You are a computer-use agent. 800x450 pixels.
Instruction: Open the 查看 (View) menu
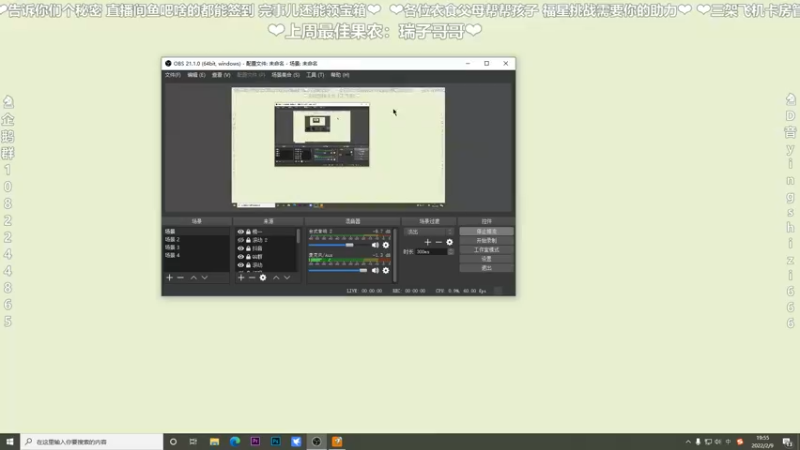[x=221, y=75]
